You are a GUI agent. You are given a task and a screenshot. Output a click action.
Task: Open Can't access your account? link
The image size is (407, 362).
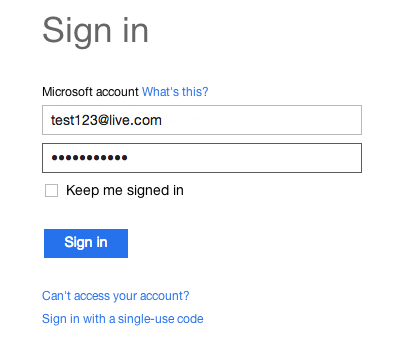pyautogui.click(x=115, y=296)
